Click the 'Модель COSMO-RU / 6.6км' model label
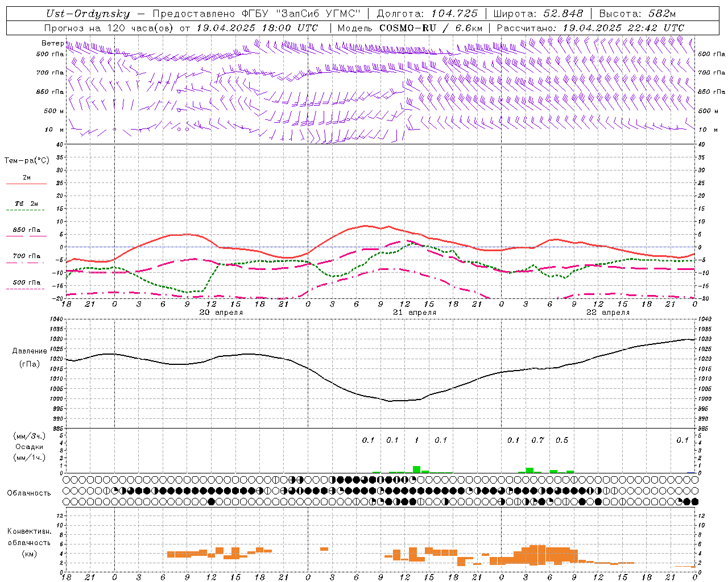Viewport: 728px width, 582px height. (410, 28)
